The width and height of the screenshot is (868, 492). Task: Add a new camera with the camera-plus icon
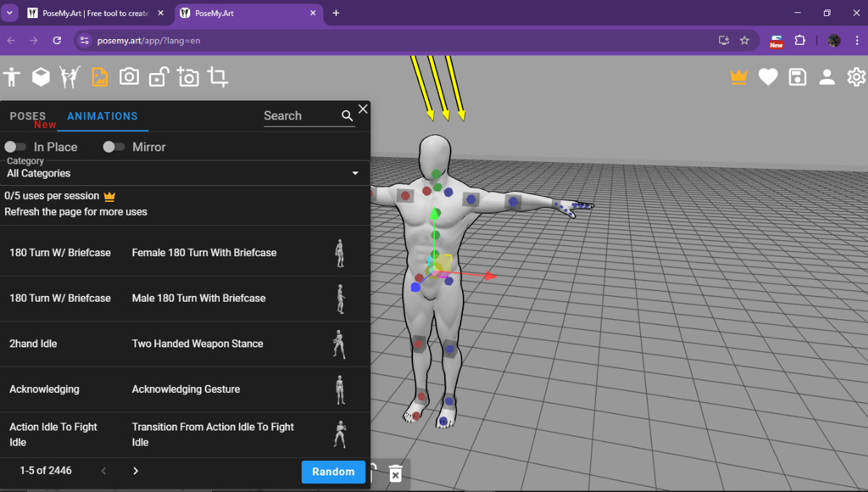pyautogui.click(x=188, y=77)
